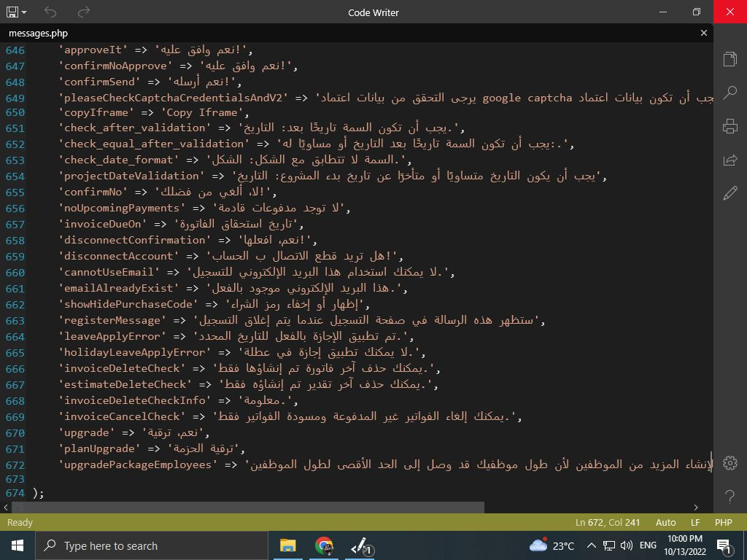Viewport: 747px width, 560px height.
Task: Open help question mark icon
Action: 729,497
